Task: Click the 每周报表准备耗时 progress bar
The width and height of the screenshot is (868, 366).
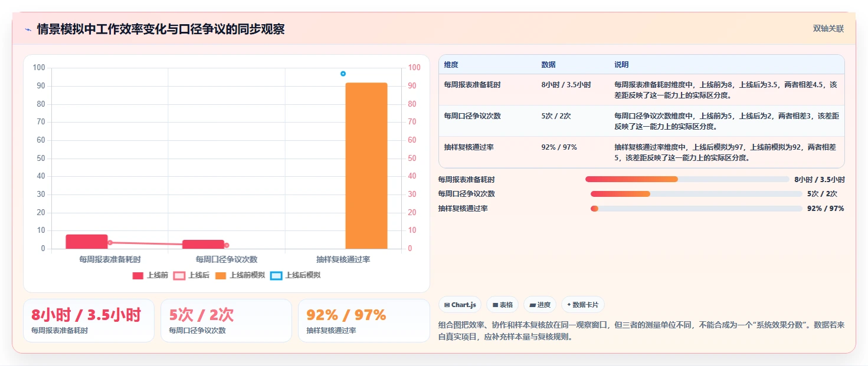Action: pos(687,179)
